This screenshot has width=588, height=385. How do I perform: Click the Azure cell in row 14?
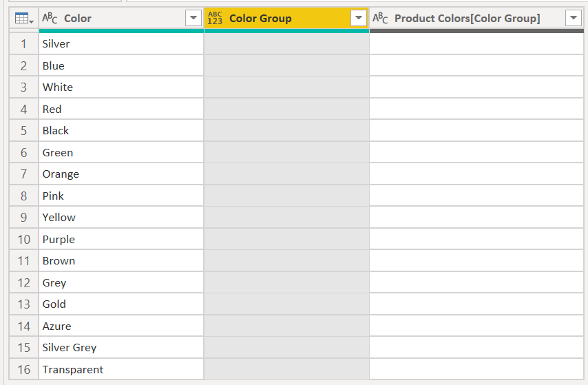[120, 326]
